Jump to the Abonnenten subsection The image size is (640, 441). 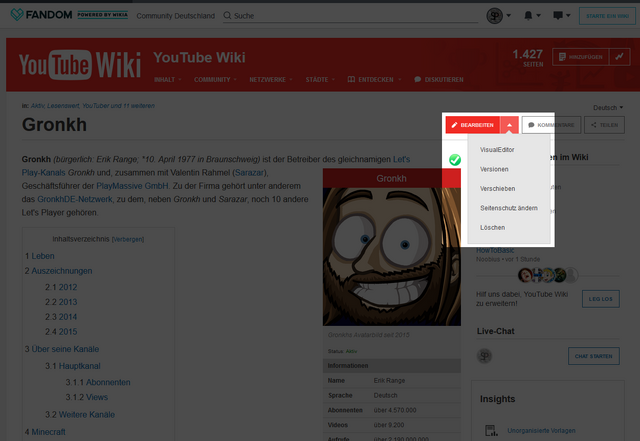[108, 383]
